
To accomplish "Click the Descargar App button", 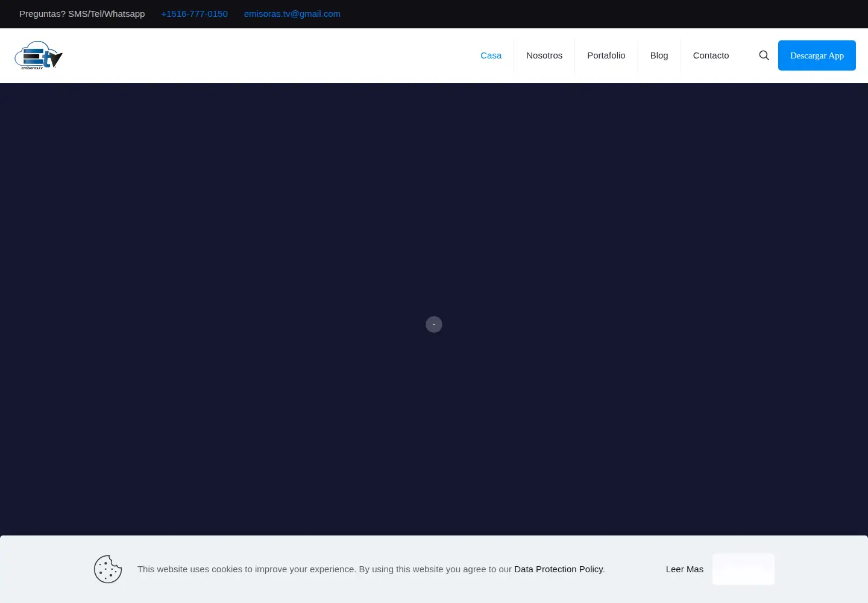I will [x=817, y=55].
